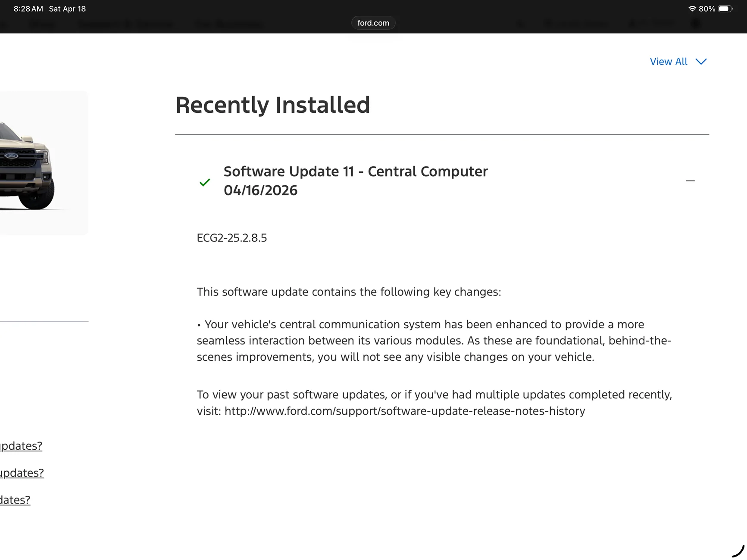Click the 04/16/2026 install date

tap(260, 190)
